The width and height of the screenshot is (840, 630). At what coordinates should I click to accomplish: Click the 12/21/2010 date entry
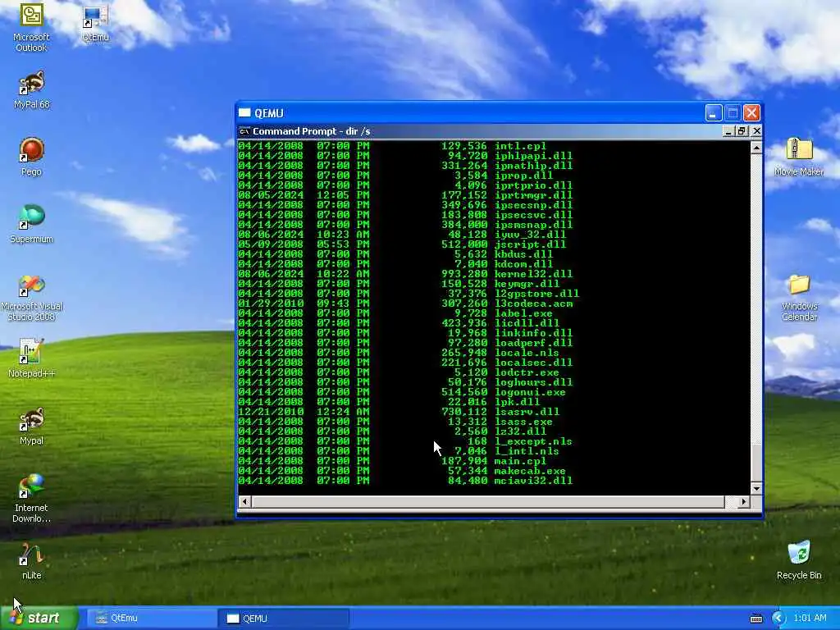tap(271, 412)
